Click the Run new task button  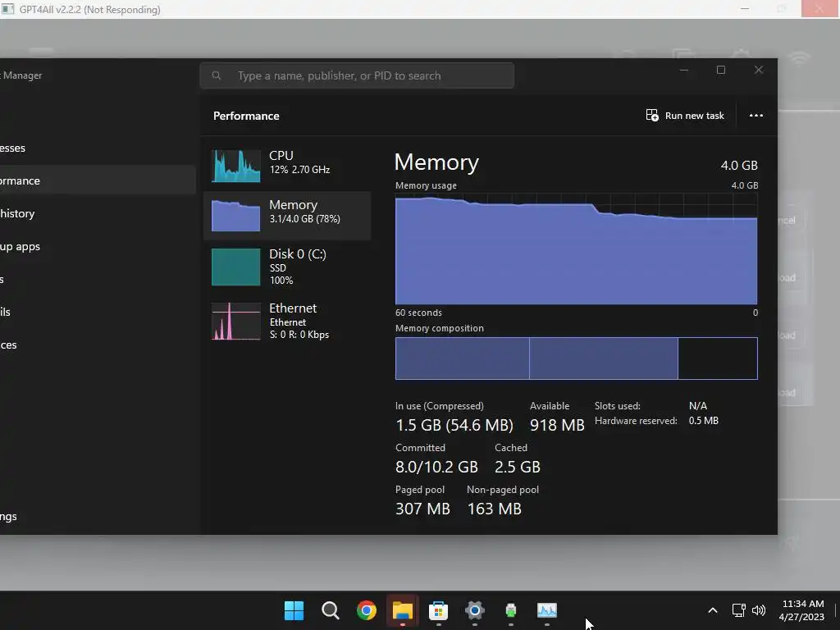(x=685, y=116)
